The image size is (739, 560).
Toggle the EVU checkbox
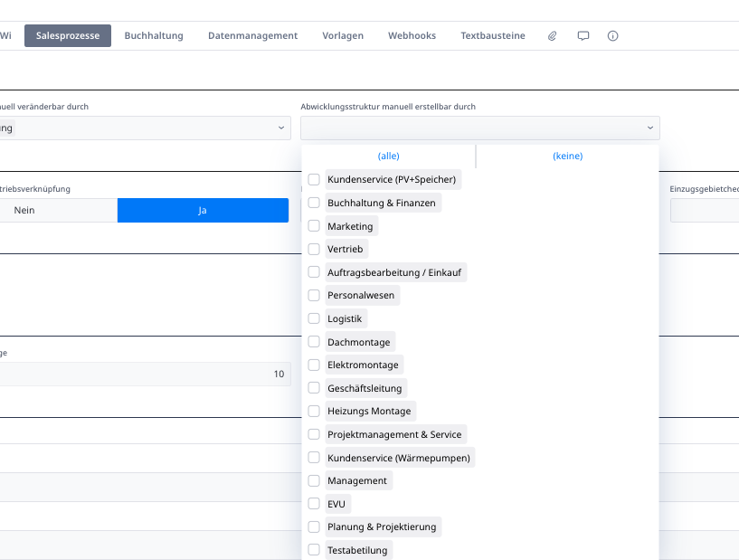point(314,504)
